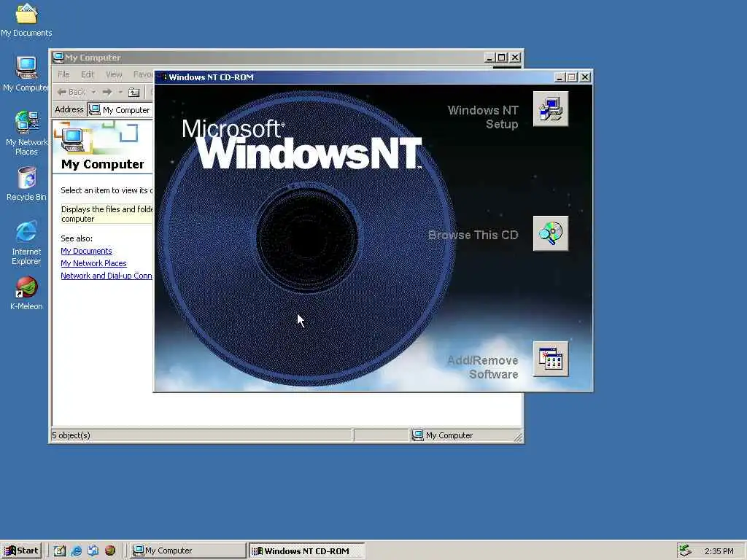Click Outlook Express quick launch icon
Viewport: 747px width, 560px height.
[93, 551]
